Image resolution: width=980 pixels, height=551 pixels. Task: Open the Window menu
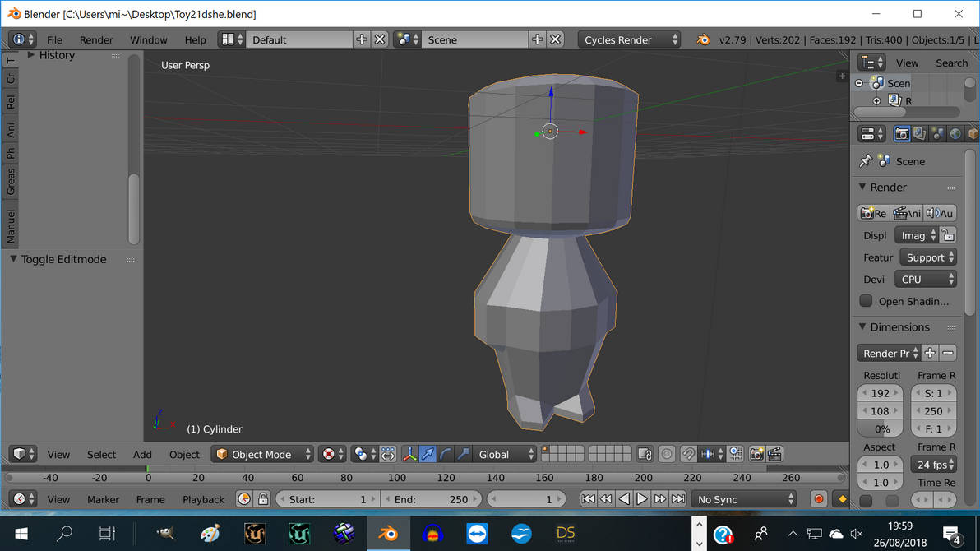(x=148, y=39)
